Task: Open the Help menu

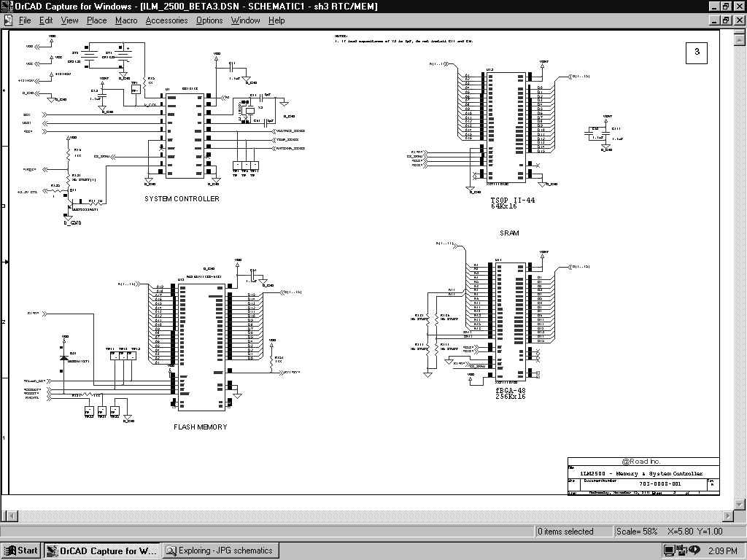Action: 276,20
